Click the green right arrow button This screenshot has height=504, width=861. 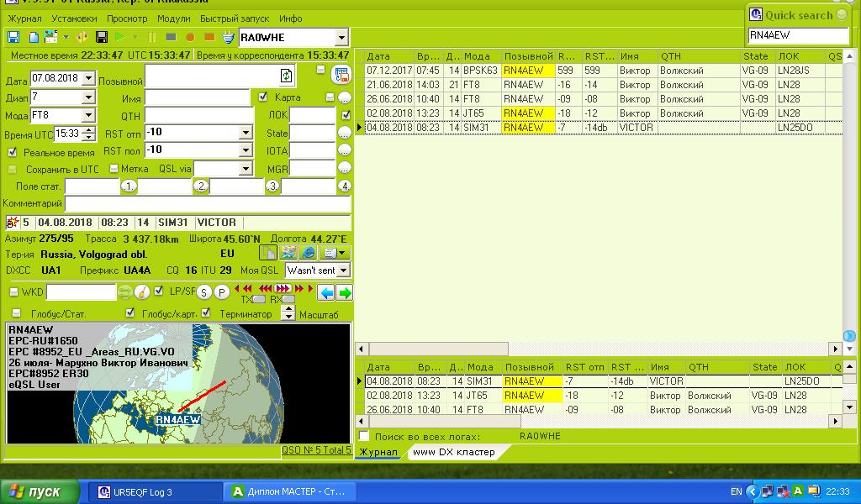pos(344,292)
